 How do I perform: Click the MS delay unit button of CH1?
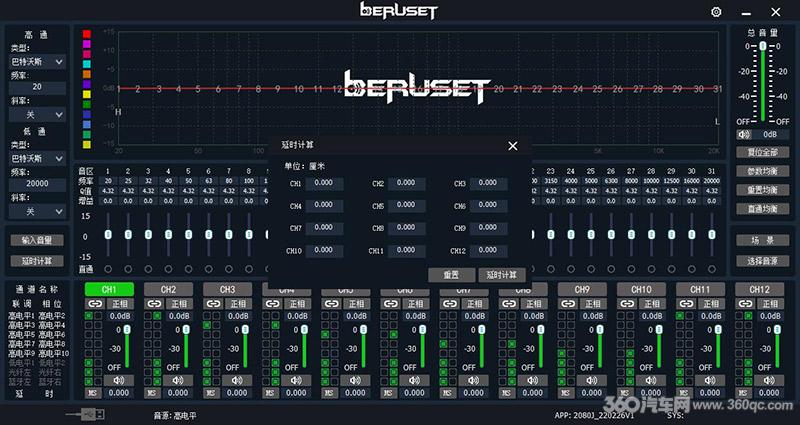(x=92, y=393)
